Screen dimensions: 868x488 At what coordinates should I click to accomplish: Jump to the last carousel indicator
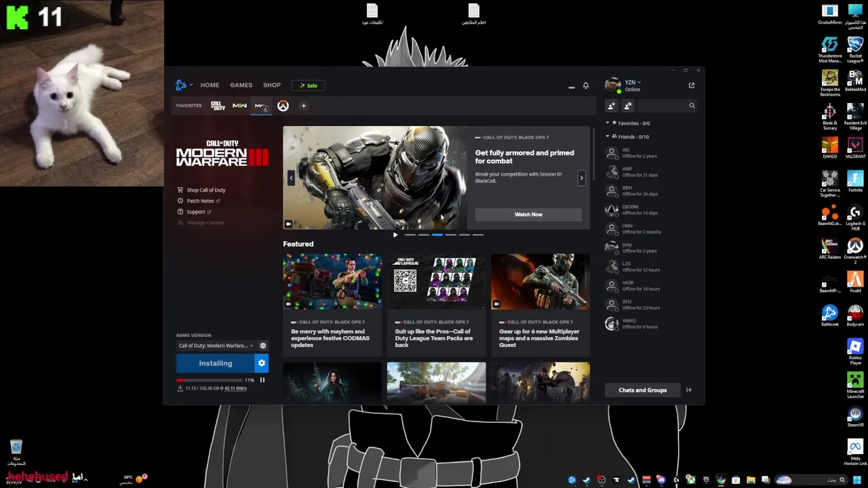click(x=478, y=235)
